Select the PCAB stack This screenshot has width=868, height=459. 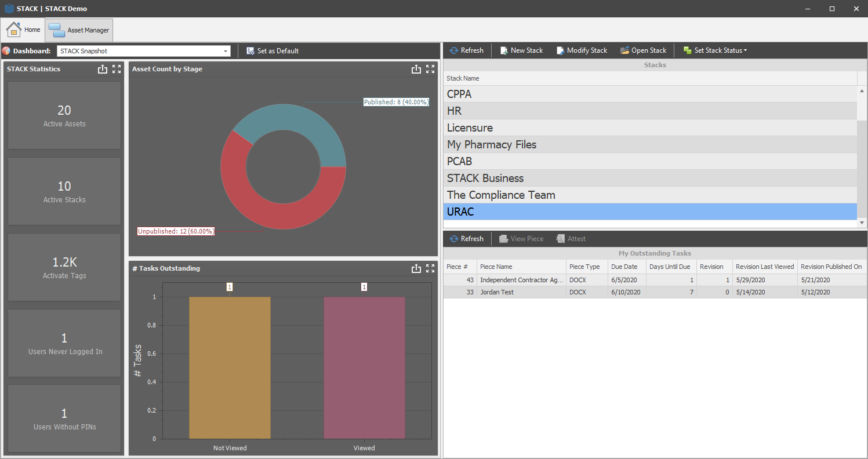pyautogui.click(x=650, y=161)
